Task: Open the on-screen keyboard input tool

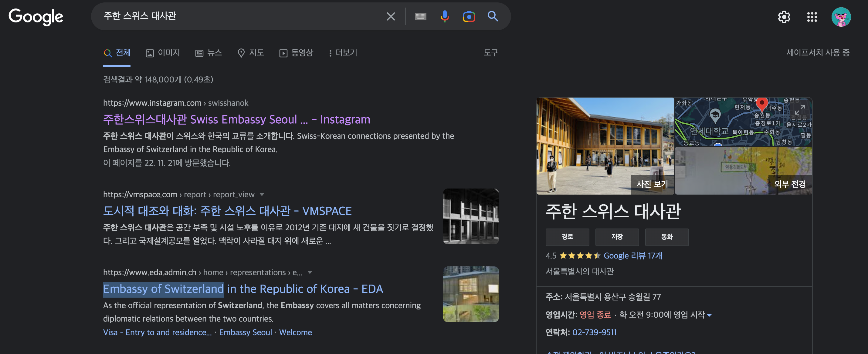Action: coord(420,16)
